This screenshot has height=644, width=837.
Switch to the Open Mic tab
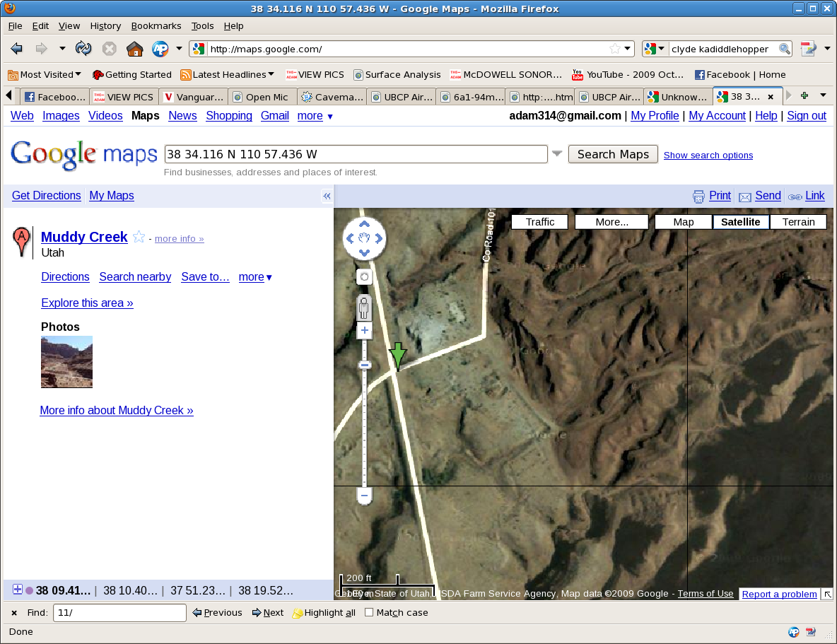(x=263, y=97)
